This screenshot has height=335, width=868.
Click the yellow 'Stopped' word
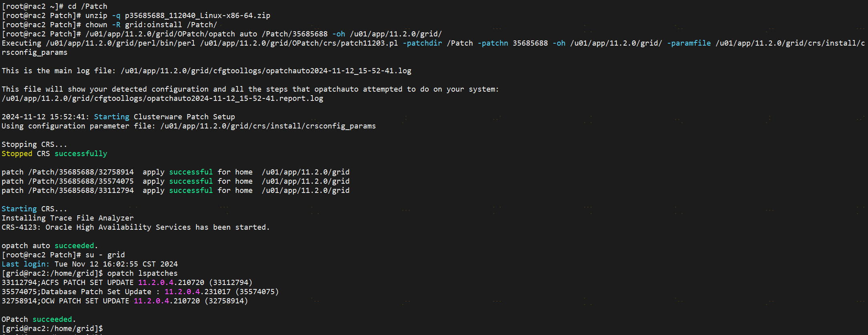17,154
